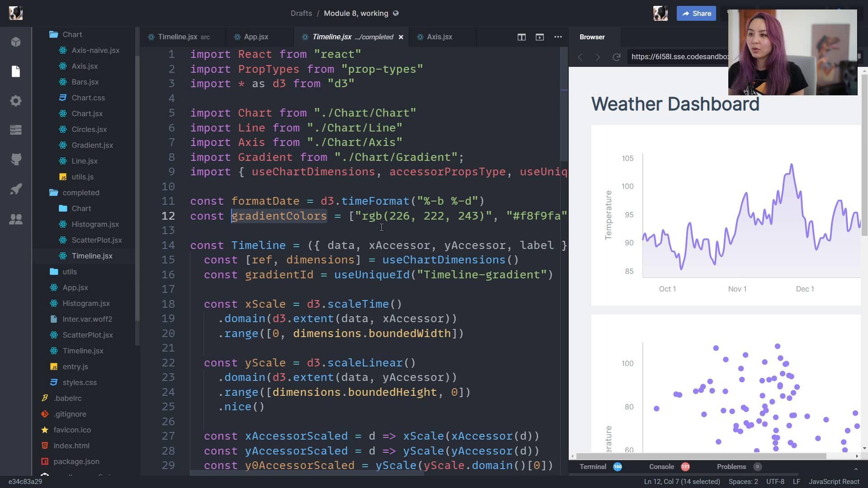
Task: Open the Live collaboration people panel
Action: click(16, 219)
